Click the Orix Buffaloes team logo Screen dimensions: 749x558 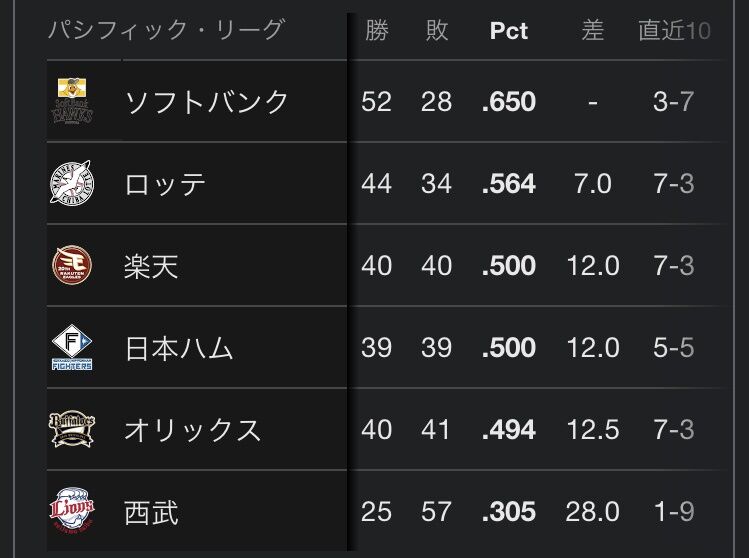click(73, 429)
